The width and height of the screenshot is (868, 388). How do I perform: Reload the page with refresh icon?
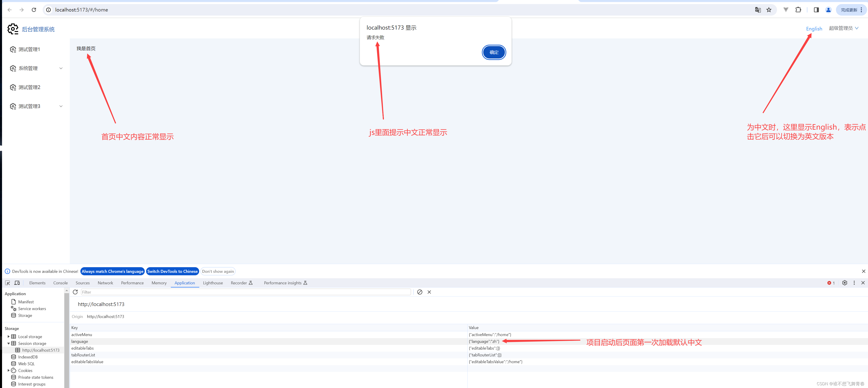tap(34, 10)
